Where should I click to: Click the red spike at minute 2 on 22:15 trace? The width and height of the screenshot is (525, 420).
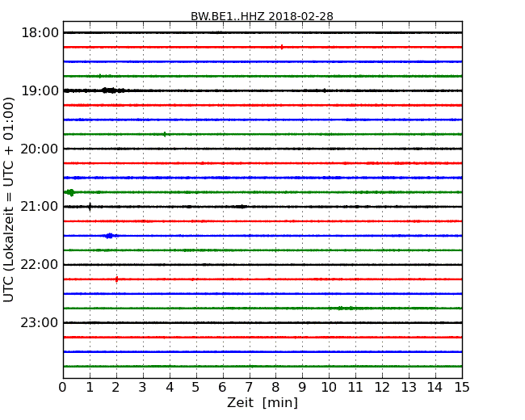[x=116, y=279]
